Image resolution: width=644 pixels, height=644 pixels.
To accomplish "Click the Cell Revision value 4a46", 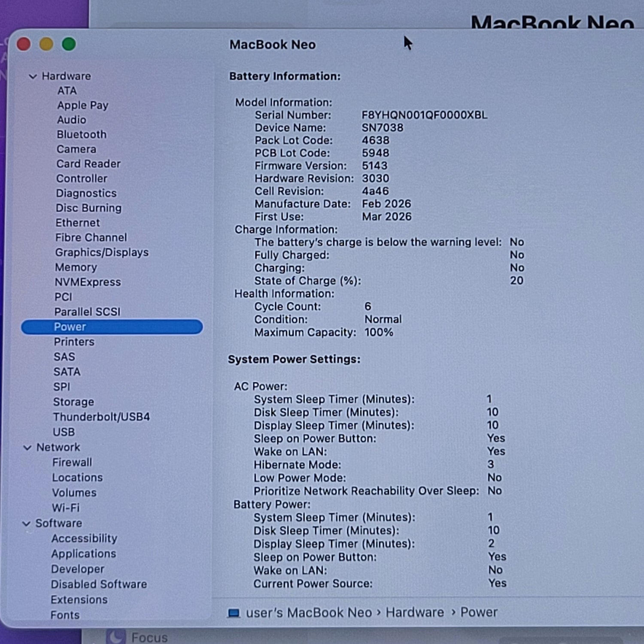I will tap(376, 191).
